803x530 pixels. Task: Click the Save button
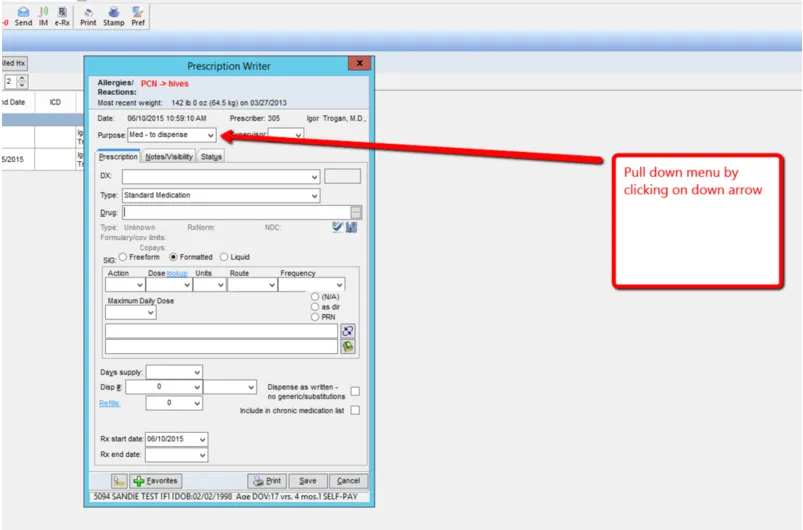click(x=308, y=481)
